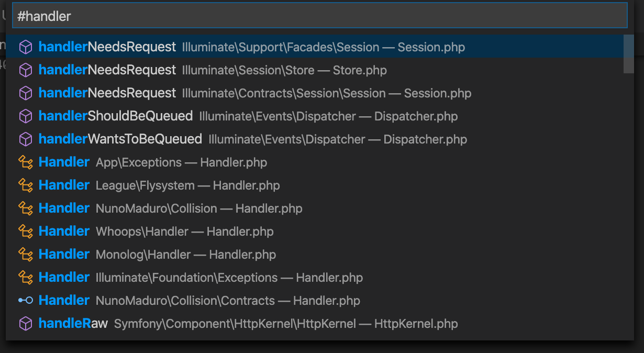
Task: Jump to handleRaw in HttpKernel.php
Action: click(315, 324)
